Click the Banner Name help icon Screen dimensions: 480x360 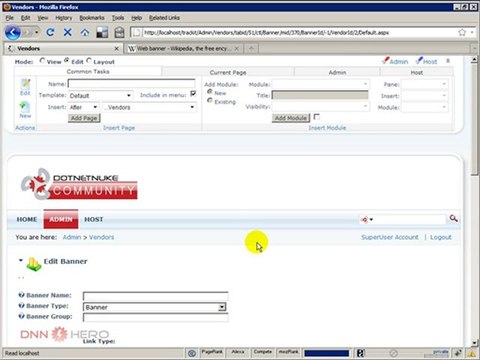pyautogui.click(x=22, y=295)
